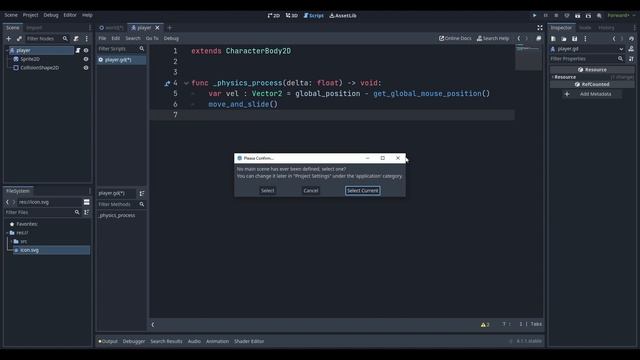Screen dimensions: 640x360
Task: Open the script editor File menu
Action: [102, 38]
